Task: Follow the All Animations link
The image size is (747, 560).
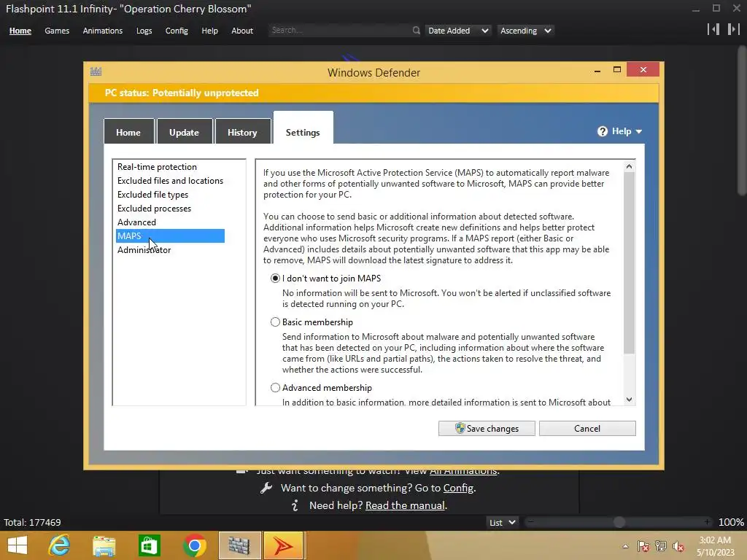Action: [x=463, y=472]
